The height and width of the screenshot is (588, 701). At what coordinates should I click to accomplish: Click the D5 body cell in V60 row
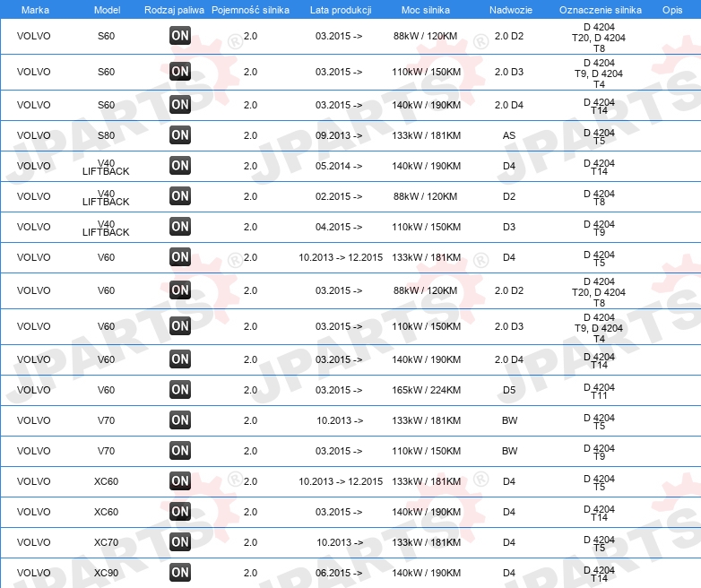[x=509, y=390]
